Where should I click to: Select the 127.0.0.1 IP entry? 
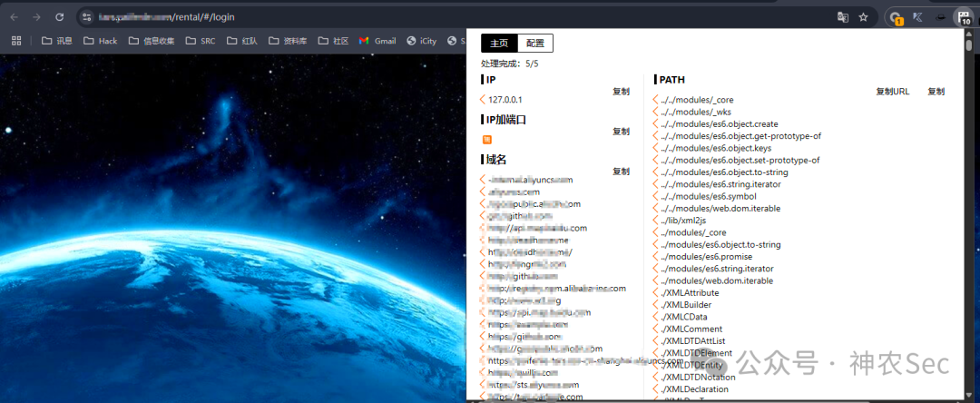[x=505, y=99]
